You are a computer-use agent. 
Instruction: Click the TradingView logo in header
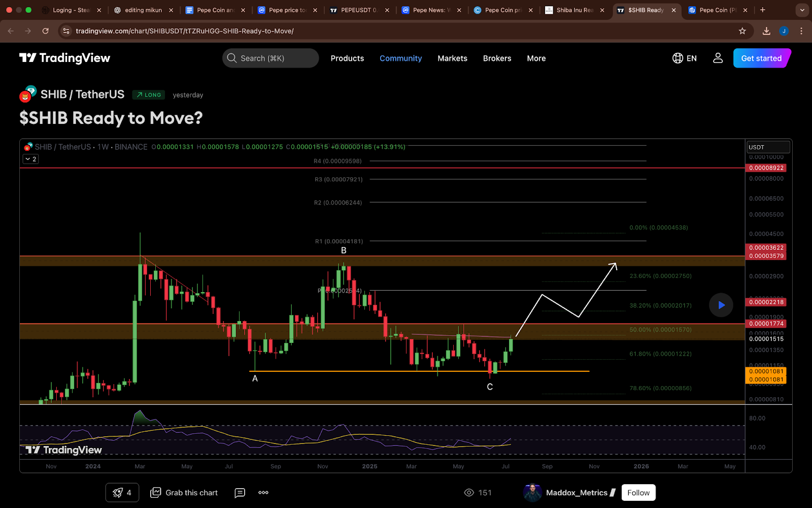64,58
